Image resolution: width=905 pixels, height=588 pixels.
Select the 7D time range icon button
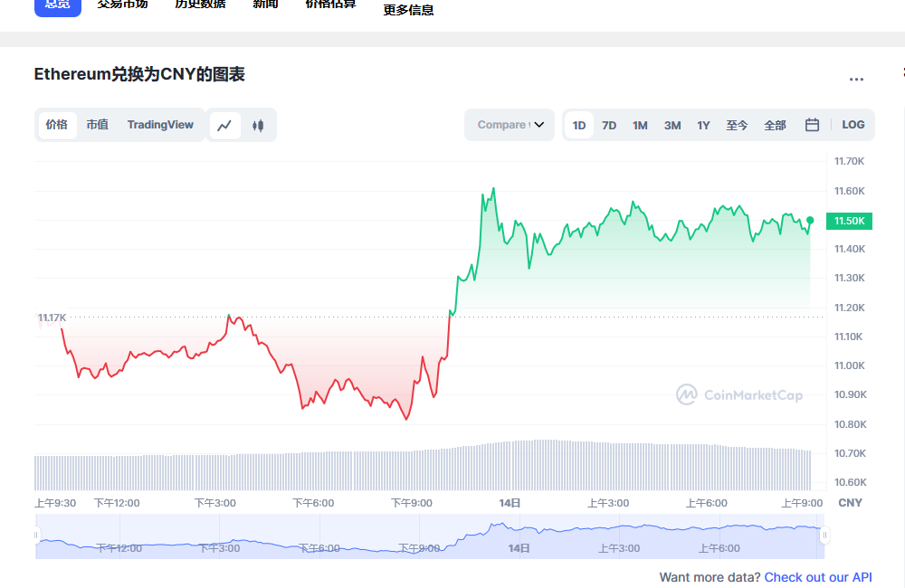point(609,125)
